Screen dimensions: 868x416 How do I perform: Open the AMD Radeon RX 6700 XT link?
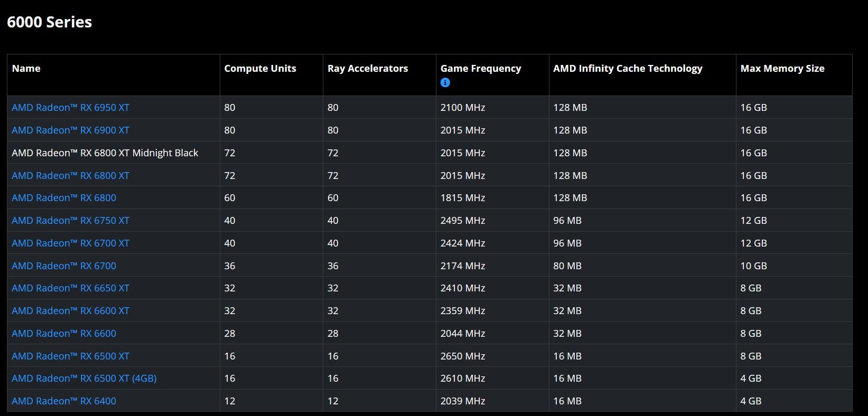point(70,243)
